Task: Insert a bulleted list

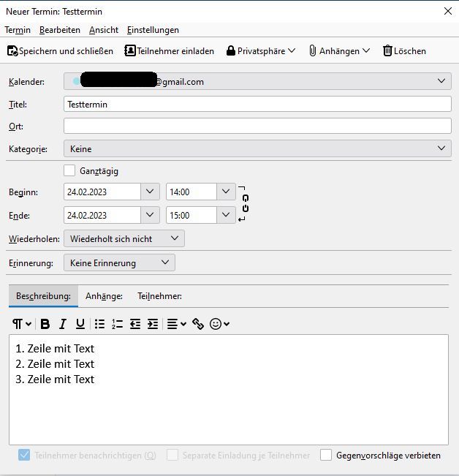Action: pyautogui.click(x=99, y=324)
